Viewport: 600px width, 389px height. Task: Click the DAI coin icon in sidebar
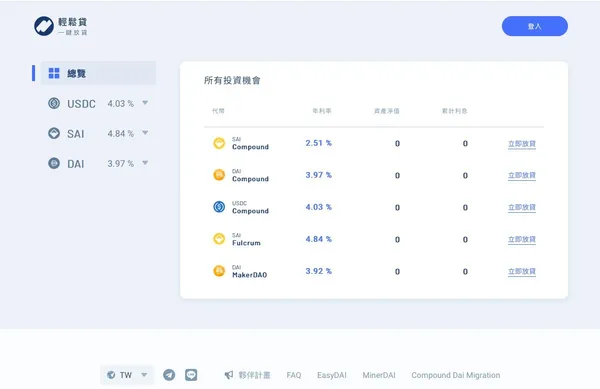coord(54,163)
